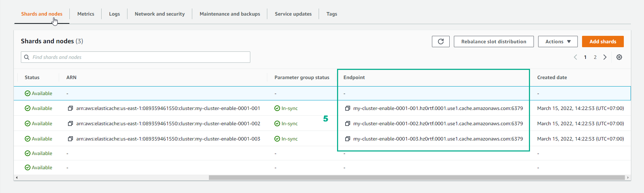Open the Logs tab

pyautogui.click(x=114, y=14)
